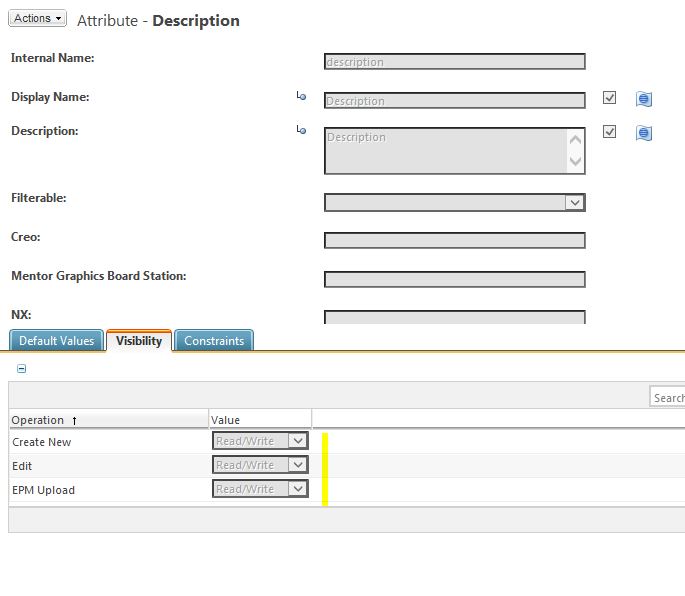Open the Filterable dropdown

[x=454, y=203]
